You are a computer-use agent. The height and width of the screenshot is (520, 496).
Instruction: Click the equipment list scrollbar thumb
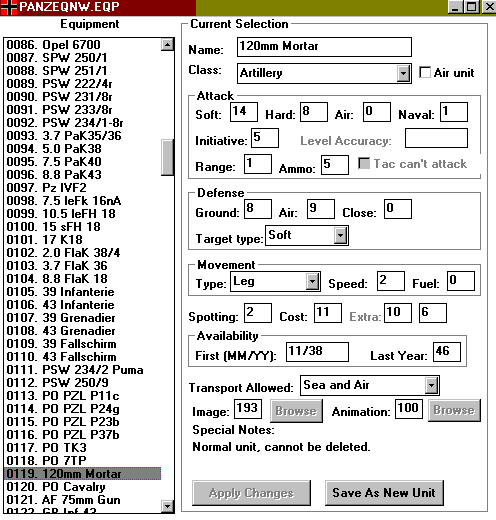click(167, 157)
